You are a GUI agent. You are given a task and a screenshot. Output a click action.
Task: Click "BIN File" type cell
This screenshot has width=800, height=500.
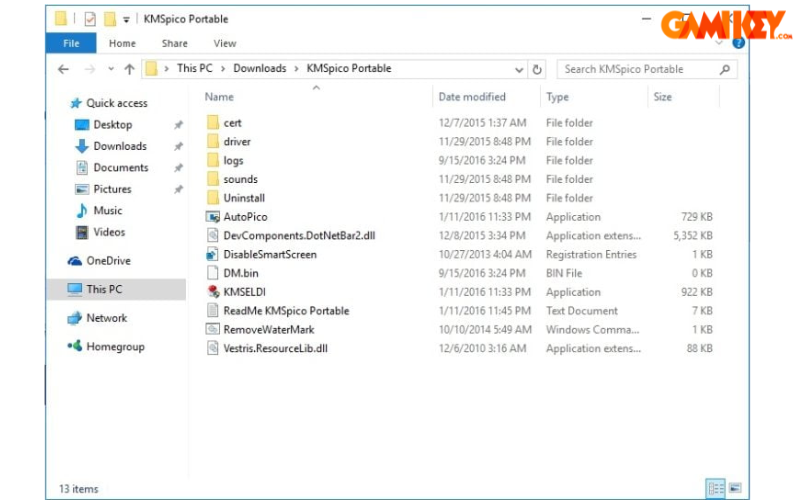[564, 273]
